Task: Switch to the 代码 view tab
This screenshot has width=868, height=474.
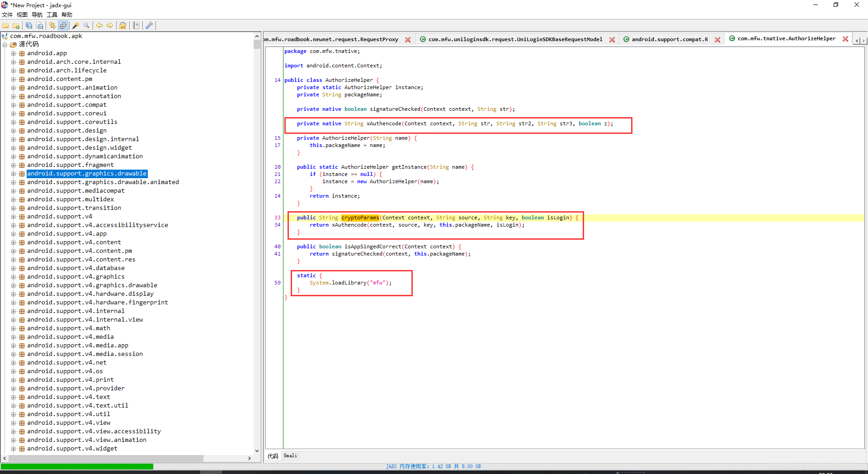Action: (273, 456)
